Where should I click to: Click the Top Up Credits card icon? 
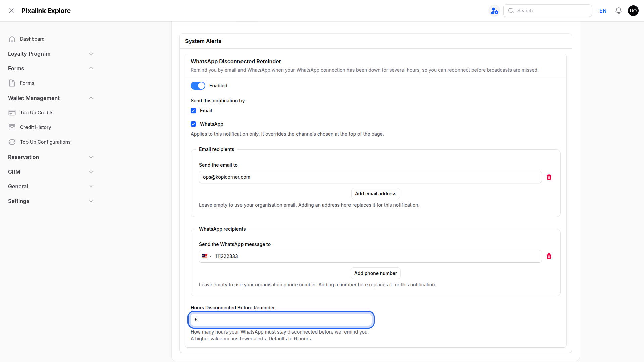tap(12, 113)
